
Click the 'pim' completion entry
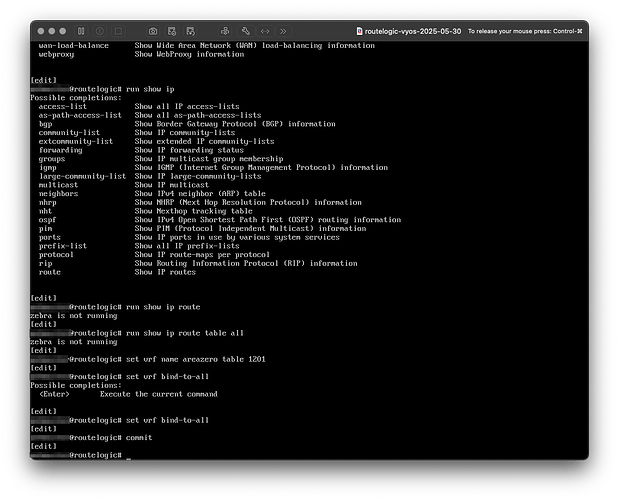(x=45, y=229)
